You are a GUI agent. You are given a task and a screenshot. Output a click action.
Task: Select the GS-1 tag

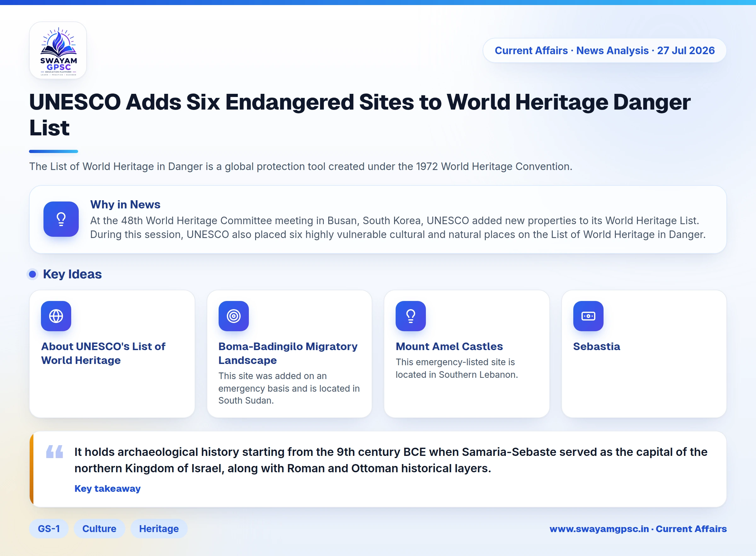(49, 528)
